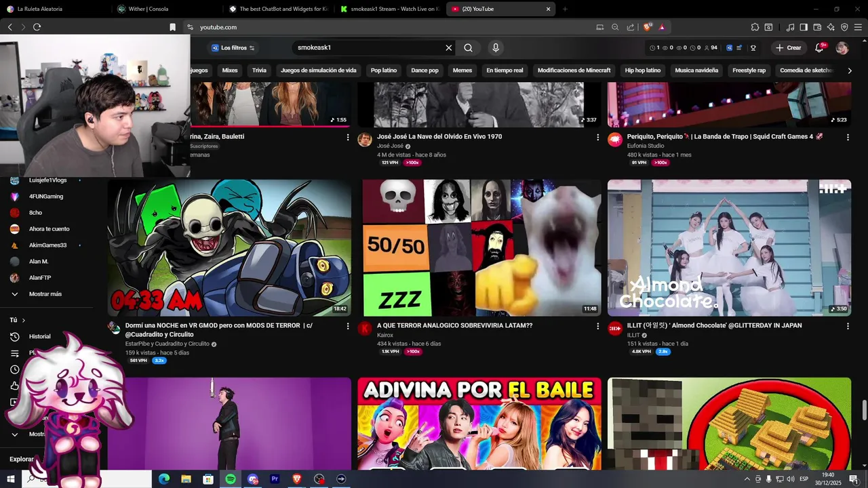Screen dimensions: 868x488
Task: Click the trophy icon in extension stats bar
Action: tap(753, 47)
